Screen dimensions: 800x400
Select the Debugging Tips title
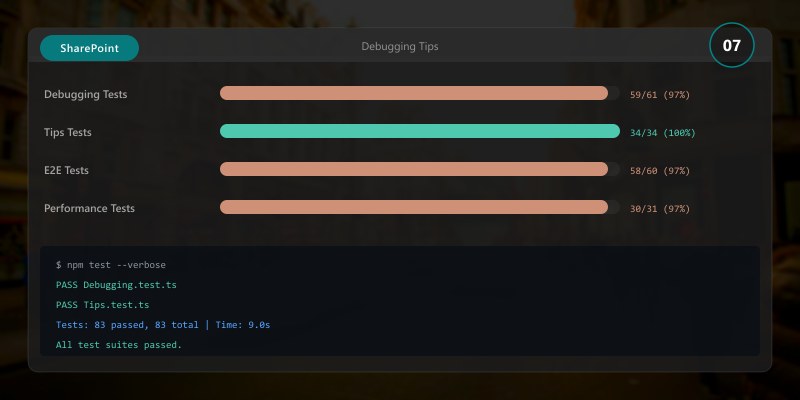[x=399, y=46]
